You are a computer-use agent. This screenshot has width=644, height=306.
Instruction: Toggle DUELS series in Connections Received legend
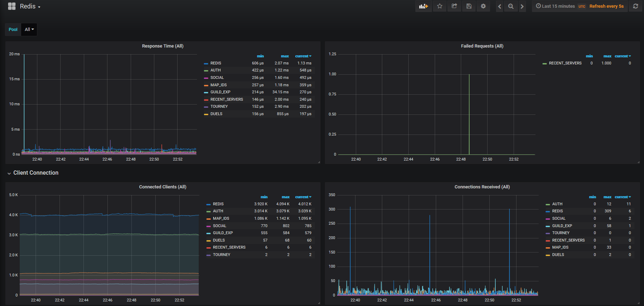(x=558, y=255)
